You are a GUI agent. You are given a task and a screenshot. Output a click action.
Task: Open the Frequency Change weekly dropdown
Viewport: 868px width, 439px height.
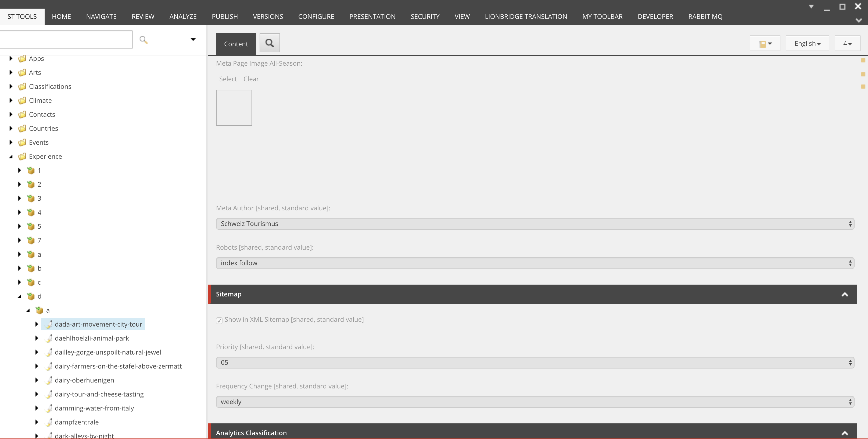pyautogui.click(x=535, y=402)
